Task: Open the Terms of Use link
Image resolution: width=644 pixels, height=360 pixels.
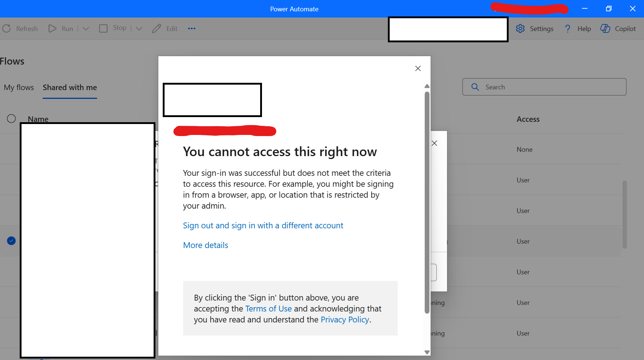Action: (x=268, y=309)
